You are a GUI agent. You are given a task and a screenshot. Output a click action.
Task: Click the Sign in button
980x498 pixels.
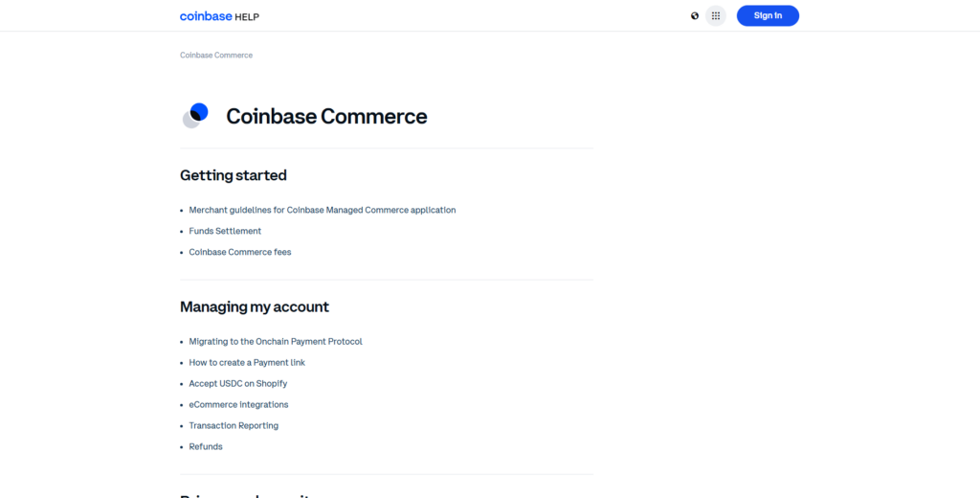[768, 15]
